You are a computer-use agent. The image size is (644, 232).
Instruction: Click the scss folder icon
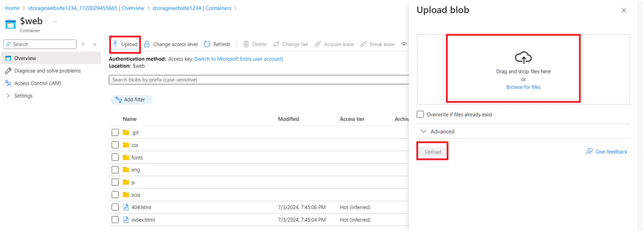point(126,195)
